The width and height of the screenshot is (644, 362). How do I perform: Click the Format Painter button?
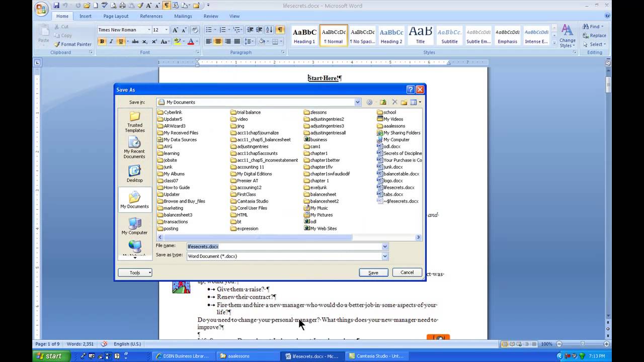[x=72, y=44]
